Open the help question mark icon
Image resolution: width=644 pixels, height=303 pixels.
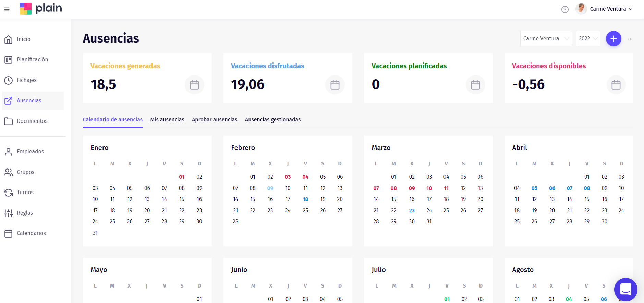pyautogui.click(x=565, y=9)
